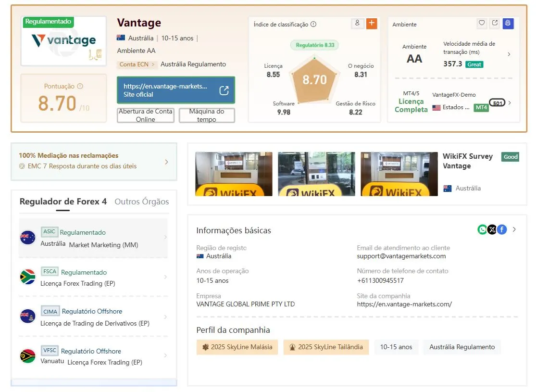536x392 pixels.
Task: Click the person icon in the rating panel
Action: (x=357, y=23)
